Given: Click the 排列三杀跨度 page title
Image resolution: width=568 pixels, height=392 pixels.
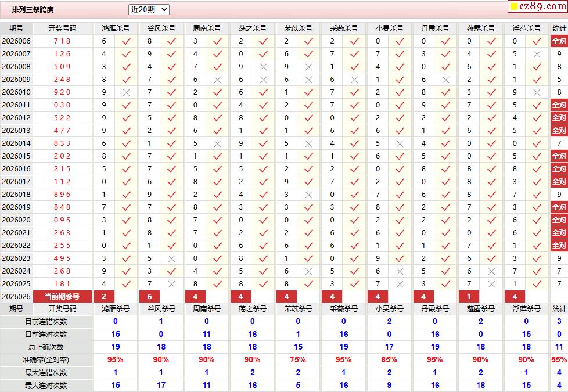Looking at the screenshot, I should tap(33, 10).
